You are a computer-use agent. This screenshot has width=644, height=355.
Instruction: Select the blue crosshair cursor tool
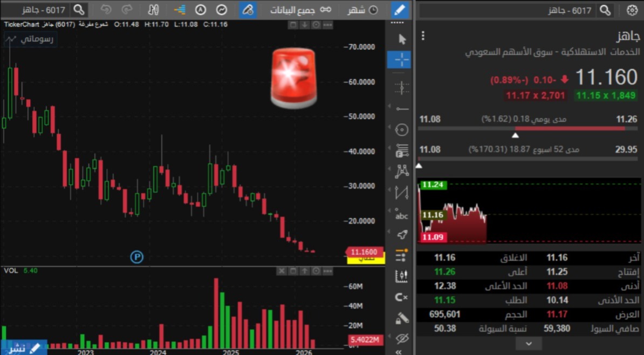[x=399, y=60]
